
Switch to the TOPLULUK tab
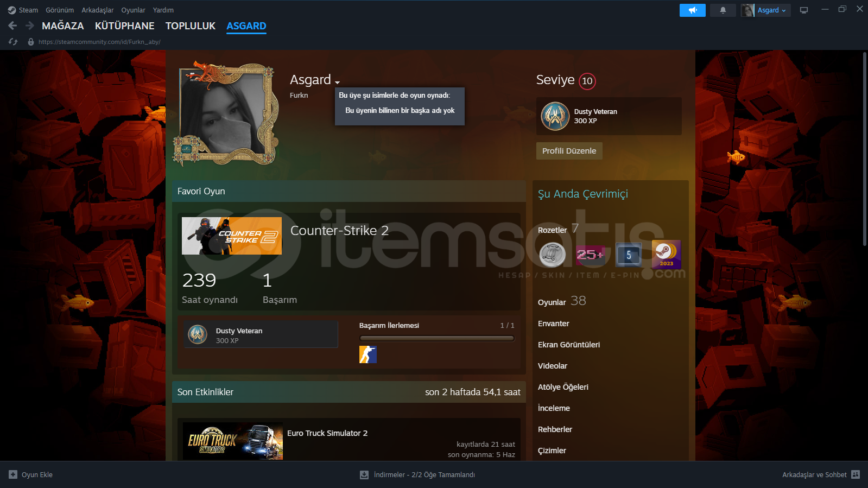tap(191, 26)
